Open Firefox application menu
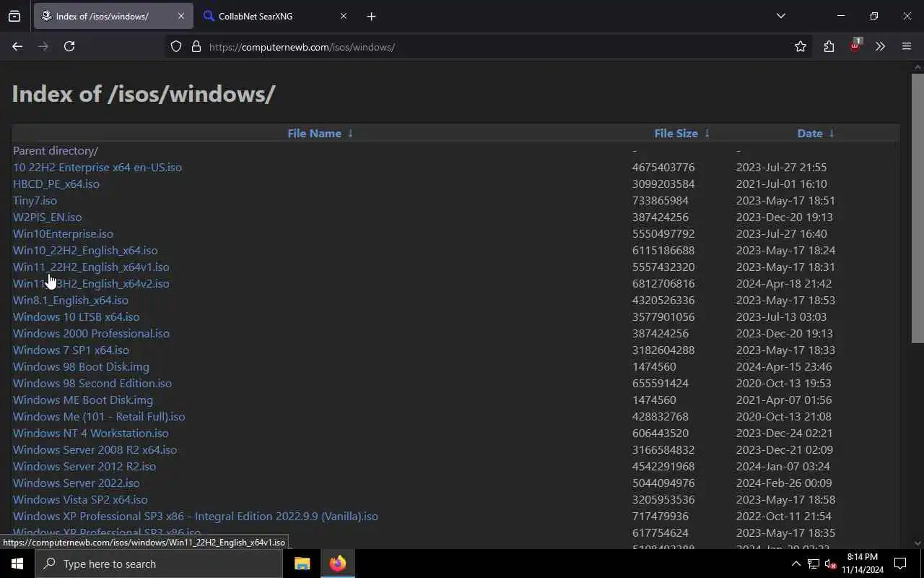Viewport: 924px width, 578px height. 907,46
